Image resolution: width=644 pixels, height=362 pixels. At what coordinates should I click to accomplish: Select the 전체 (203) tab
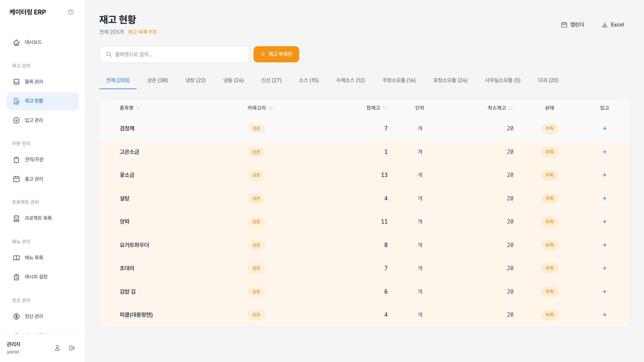118,80
